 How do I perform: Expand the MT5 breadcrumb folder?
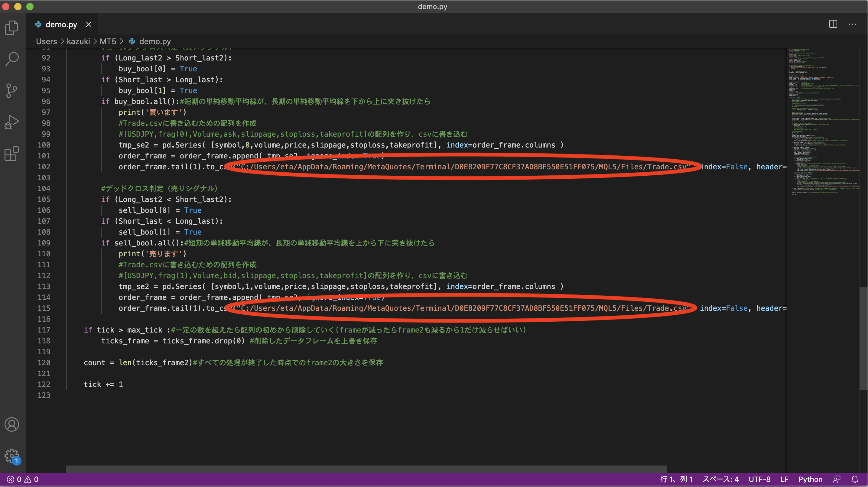tap(108, 41)
